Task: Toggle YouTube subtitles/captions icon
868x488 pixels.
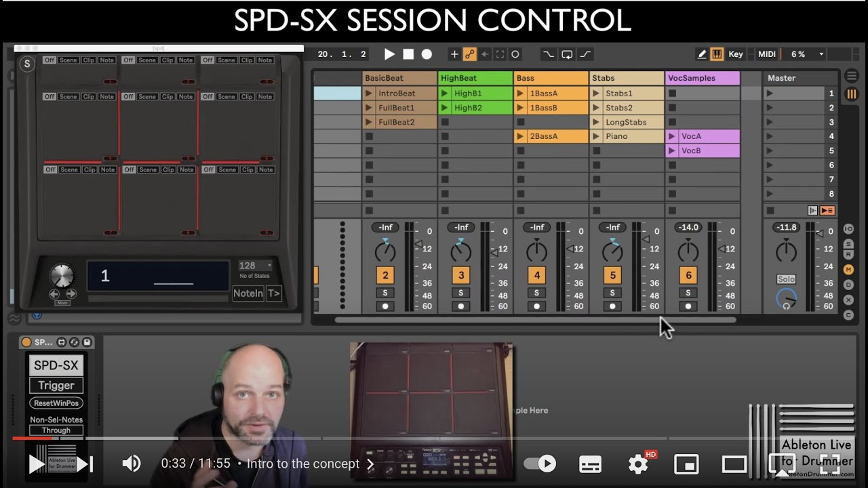Action: point(590,464)
